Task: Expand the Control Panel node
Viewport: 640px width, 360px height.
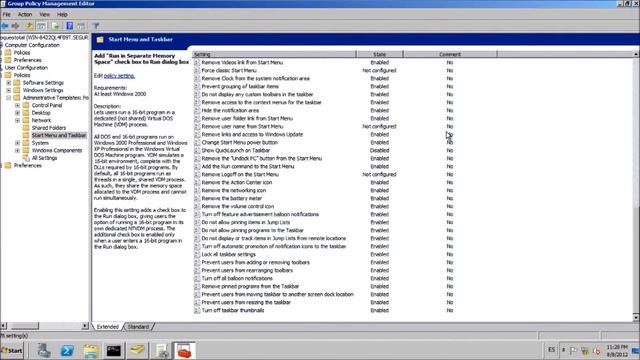Action: pyautogui.click(x=18, y=105)
